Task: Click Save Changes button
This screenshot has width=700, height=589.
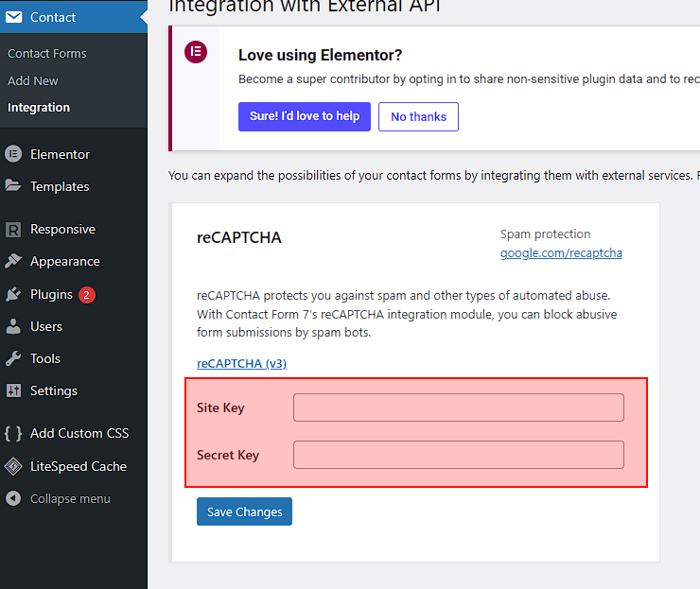Action: (244, 511)
